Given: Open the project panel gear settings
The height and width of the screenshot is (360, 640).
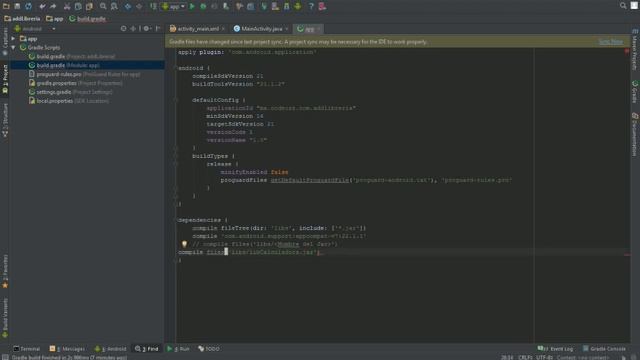Looking at the screenshot, I should pos(147,29).
